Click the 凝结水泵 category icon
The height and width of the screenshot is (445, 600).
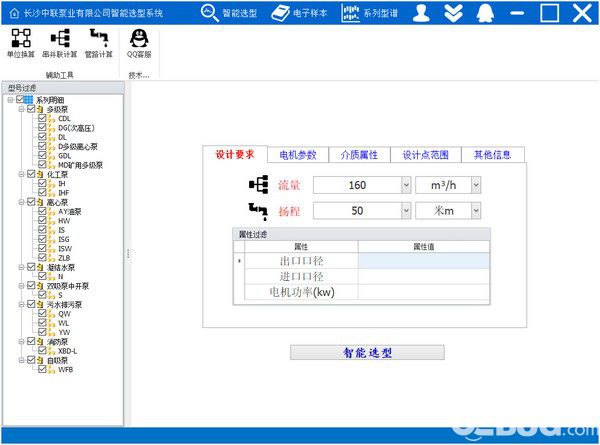pyautogui.click(x=41, y=267)
